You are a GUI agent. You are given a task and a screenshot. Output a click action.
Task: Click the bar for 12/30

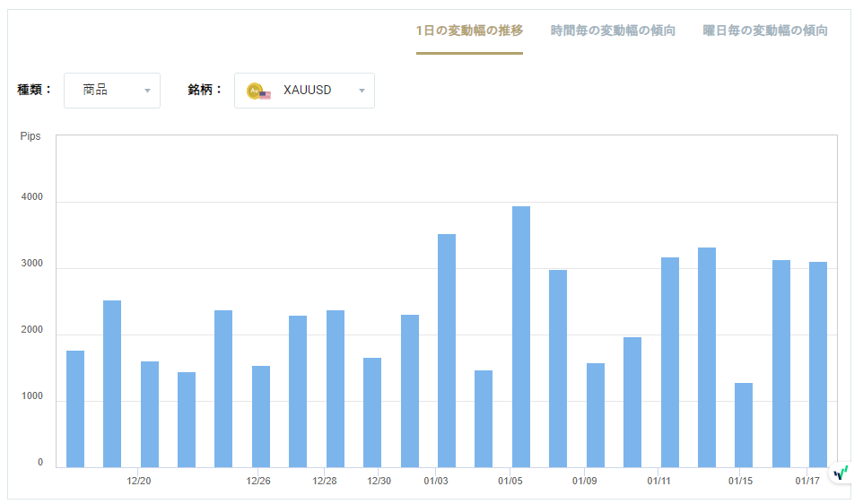(x=372, y=413)
